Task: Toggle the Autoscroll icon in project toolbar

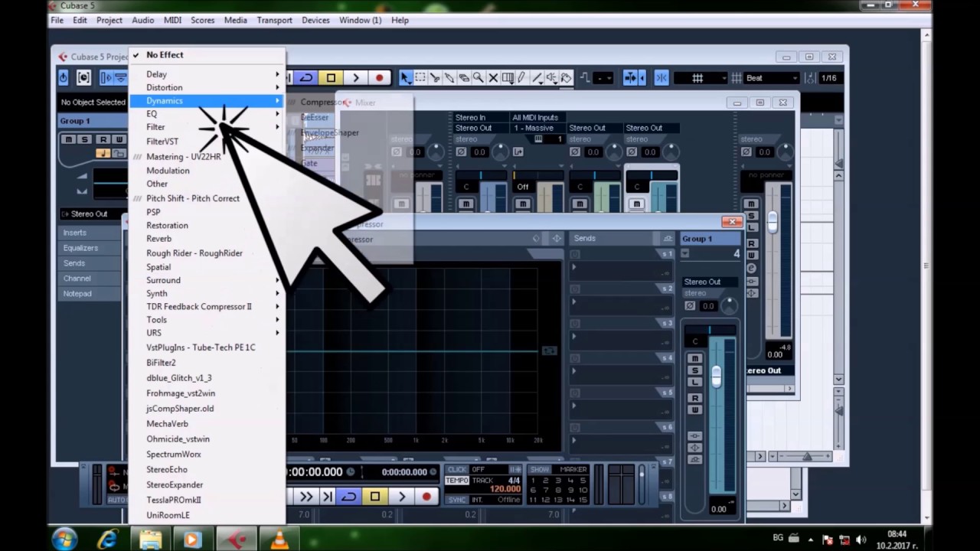Action: (632, 77)
